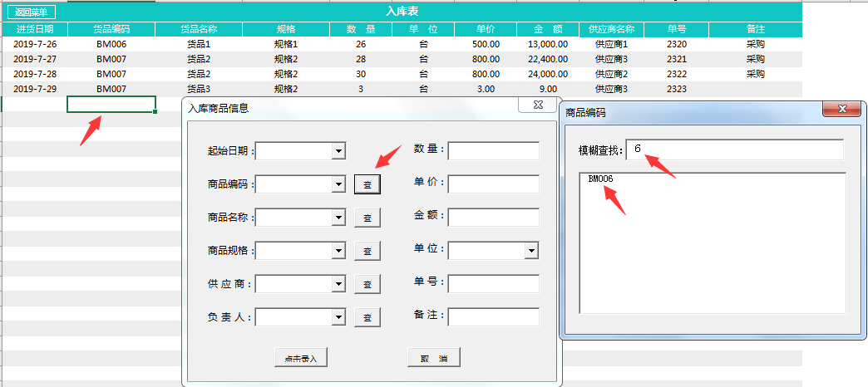Image resolution: width=868 pixels, height=387 pixels.
Task: Click the 查 button beside 商品规格
Action: pos(367,251)
